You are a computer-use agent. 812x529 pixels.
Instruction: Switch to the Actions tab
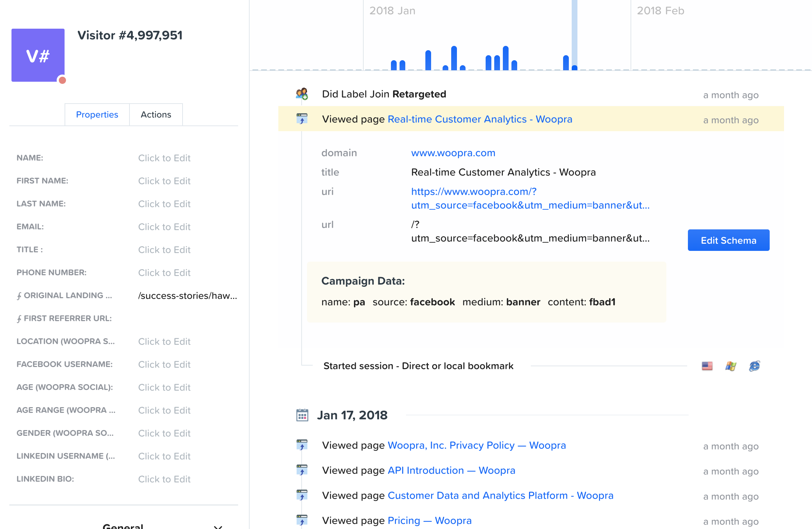156,115
